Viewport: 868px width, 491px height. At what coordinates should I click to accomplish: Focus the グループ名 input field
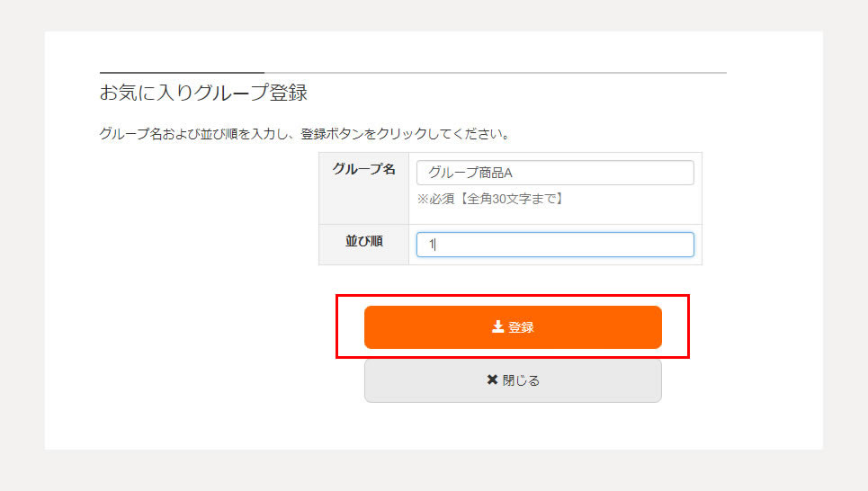point(555,173)
